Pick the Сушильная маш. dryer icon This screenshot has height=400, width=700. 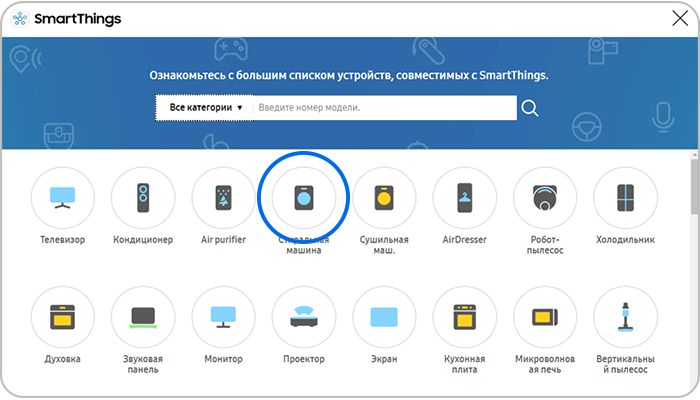pyautogui.click(x=383, y=198)
